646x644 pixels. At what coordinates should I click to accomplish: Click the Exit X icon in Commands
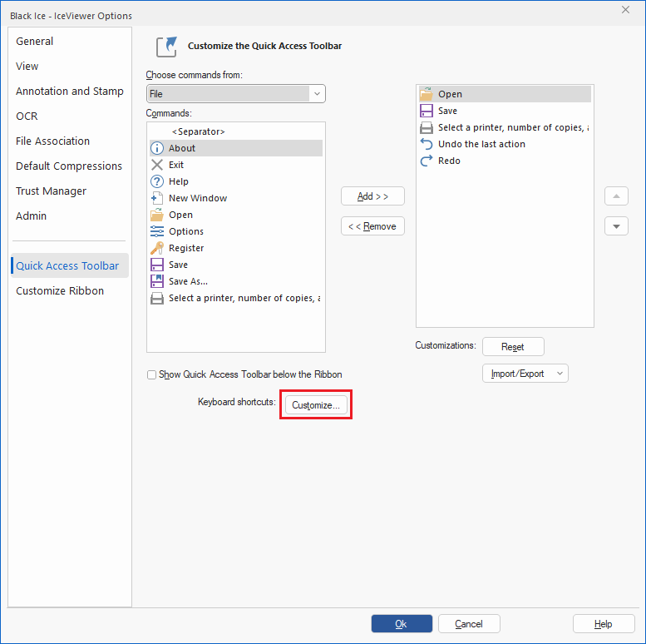(157, 165)
